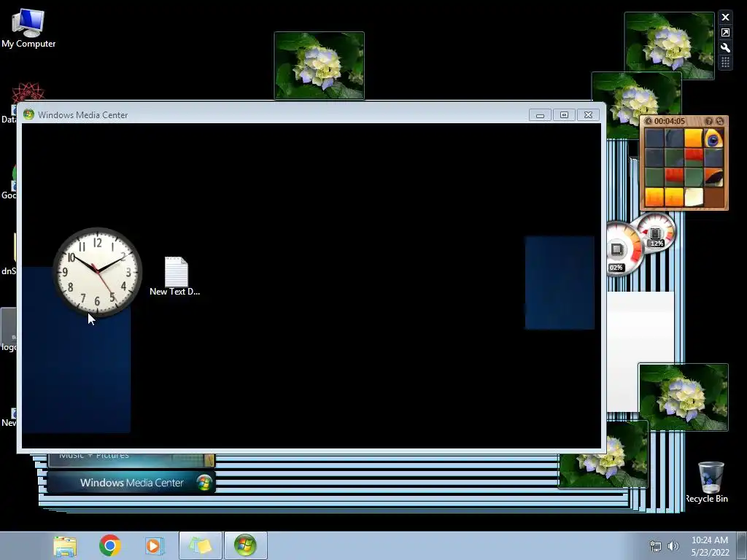Launch Google Chrome from the taskbar
Image resolution: width=747 pixels, height=560 pixels.
tap(109, 545)
